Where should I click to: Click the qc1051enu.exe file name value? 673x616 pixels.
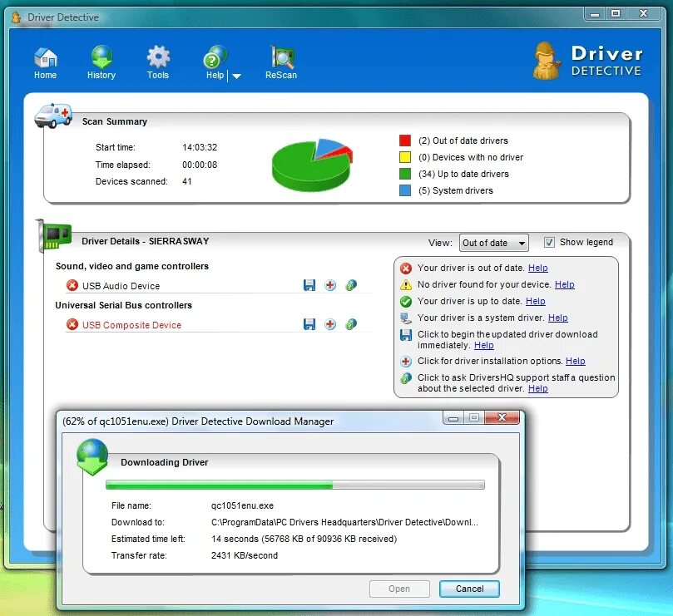243,505
